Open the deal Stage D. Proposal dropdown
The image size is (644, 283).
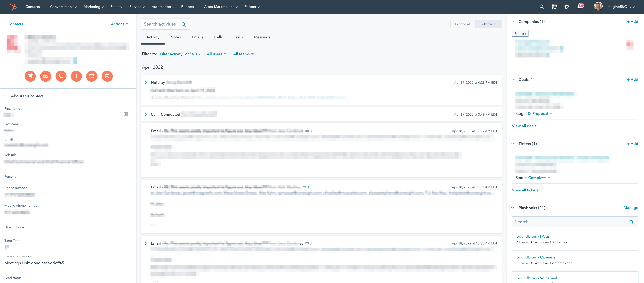pos(539,113)
